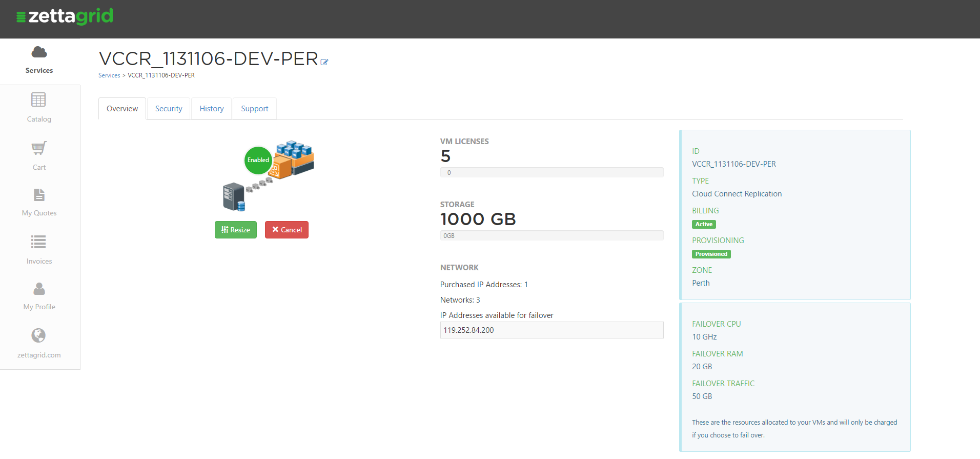980x459 pixels.
Task: Click the red Cancel button
Action: (287, 230)
